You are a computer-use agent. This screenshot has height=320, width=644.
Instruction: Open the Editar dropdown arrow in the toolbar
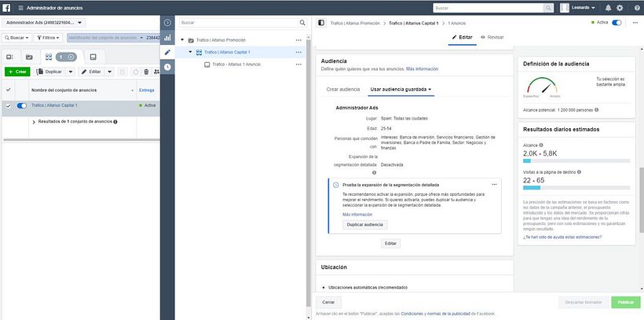(x=109, y=72)
